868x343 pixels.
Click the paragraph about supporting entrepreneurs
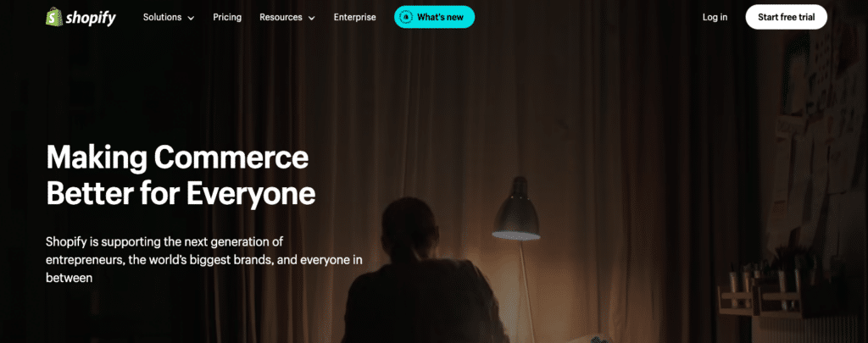(x=203, y=259)
